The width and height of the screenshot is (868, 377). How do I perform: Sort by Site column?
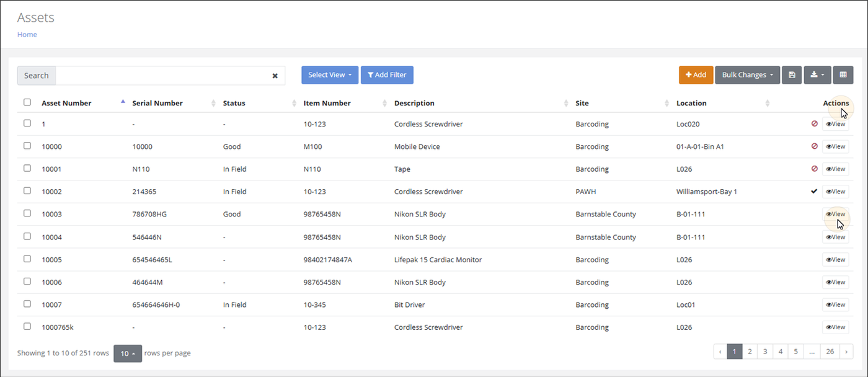pyautogui.click(x=582, y=103)
